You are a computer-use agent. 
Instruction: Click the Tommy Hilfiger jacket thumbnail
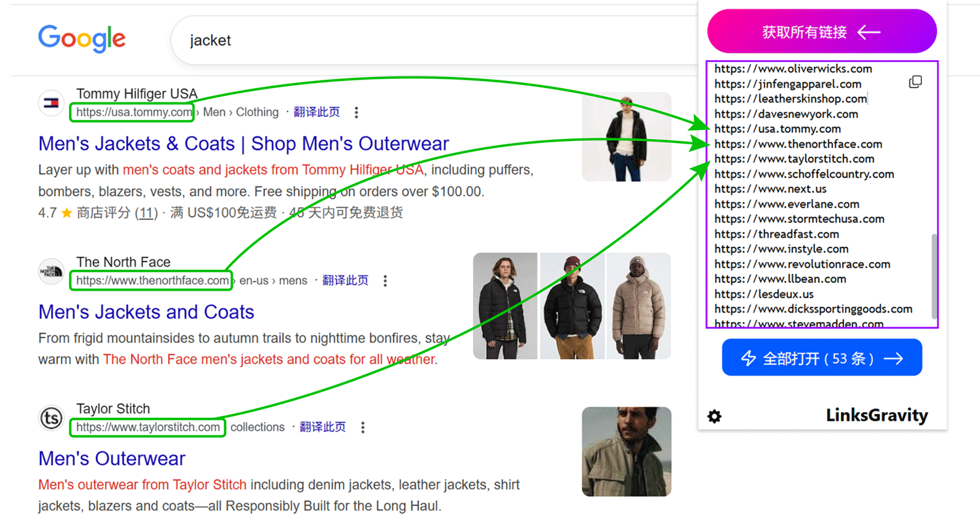(x=626, y=136)
